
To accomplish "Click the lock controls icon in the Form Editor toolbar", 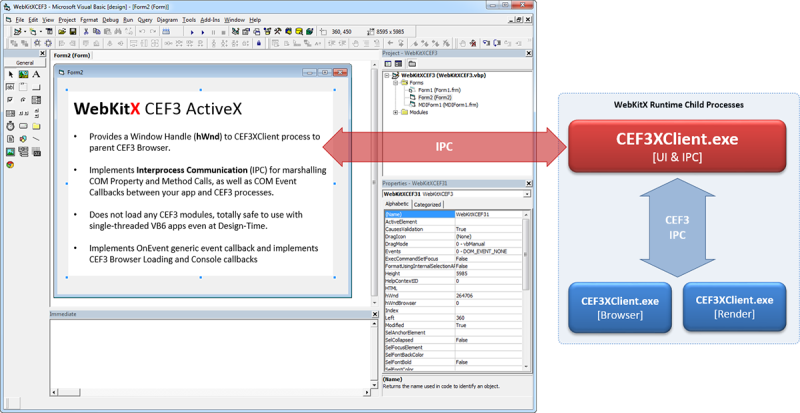I will [259, 43].
